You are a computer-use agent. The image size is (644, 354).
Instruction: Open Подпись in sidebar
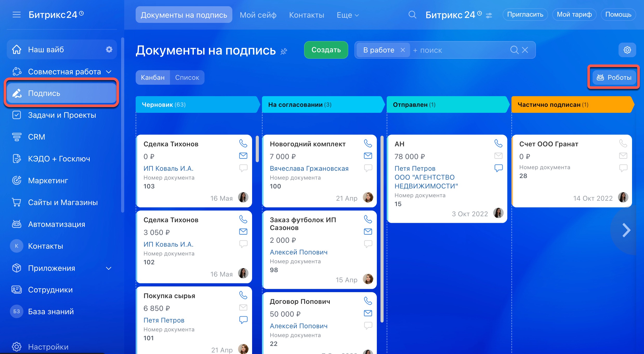(62, 93)
